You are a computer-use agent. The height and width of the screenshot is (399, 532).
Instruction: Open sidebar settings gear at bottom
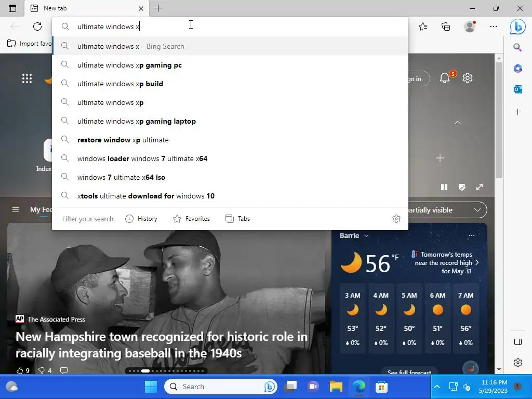pos(518,363)
